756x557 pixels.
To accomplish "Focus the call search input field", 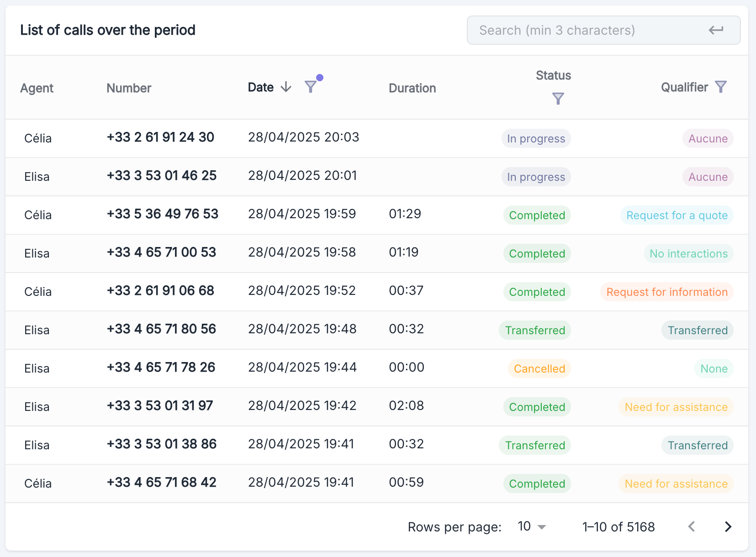I will point(603,30).
